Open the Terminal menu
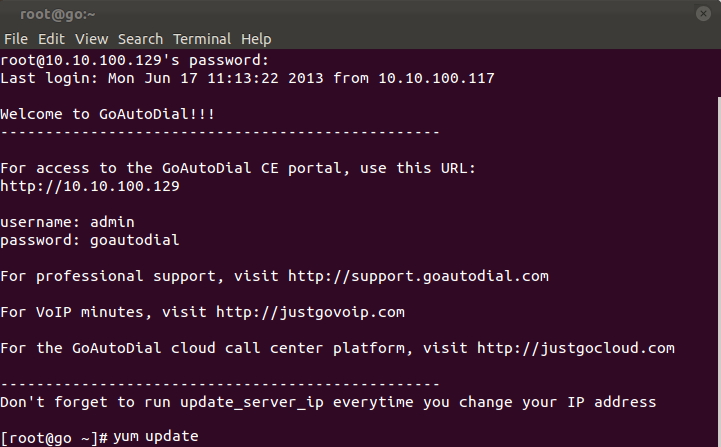The height and width of the screenshot is (447, 721). click(x=202, y=39)
